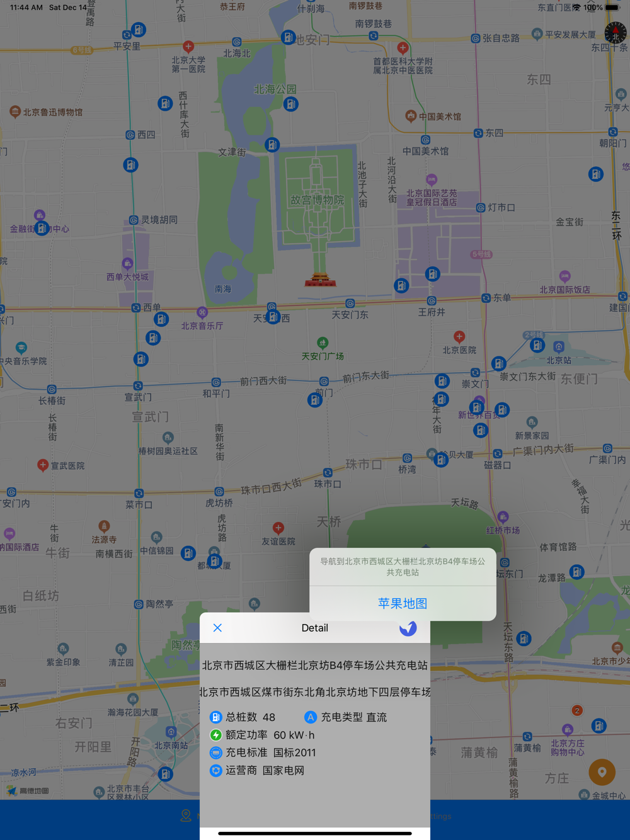The height and width of the screenshot is (840, 630).
Task: Tap the 充电类型 直流 value
Action: coord(377,717)
